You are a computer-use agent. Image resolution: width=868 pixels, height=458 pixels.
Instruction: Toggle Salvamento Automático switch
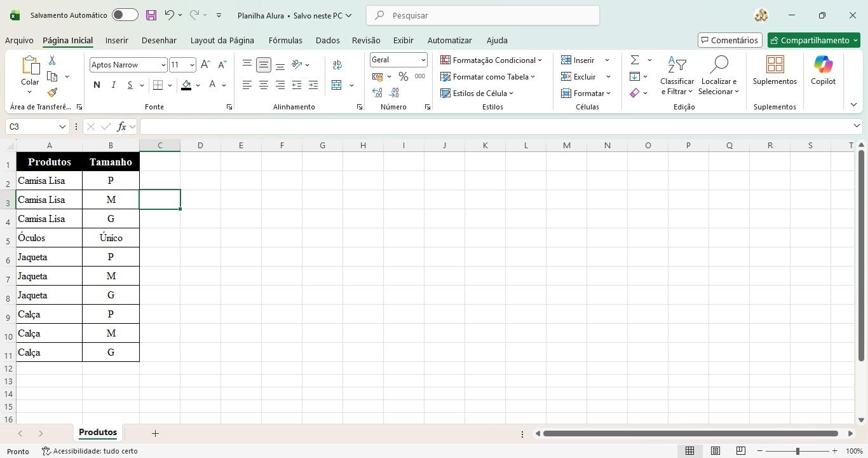[x=125, y=15]
